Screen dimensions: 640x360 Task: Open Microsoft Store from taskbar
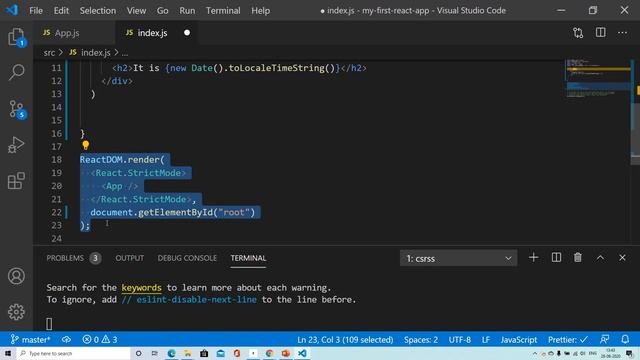pos(204,353)
